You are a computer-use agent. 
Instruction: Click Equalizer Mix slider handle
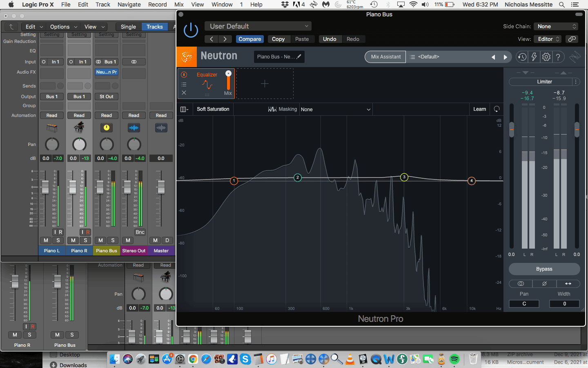click(x=228, y=74)
